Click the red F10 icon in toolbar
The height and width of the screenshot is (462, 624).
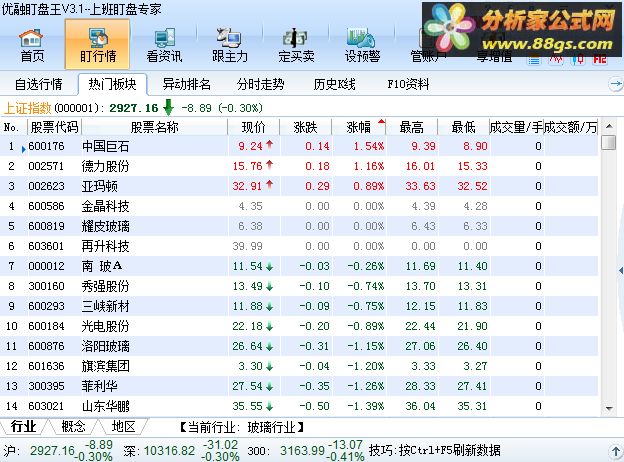(600, 60)
